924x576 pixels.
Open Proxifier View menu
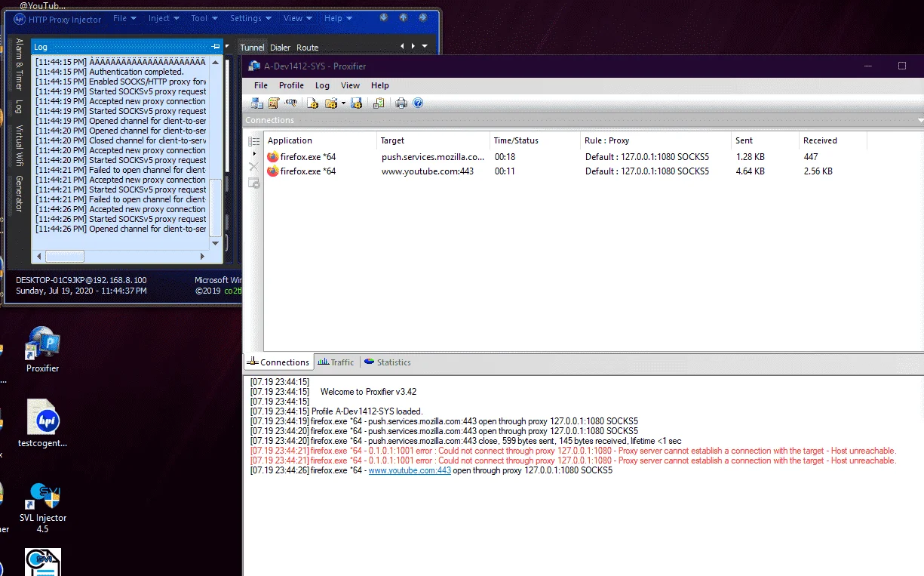[x=350, y=85]
